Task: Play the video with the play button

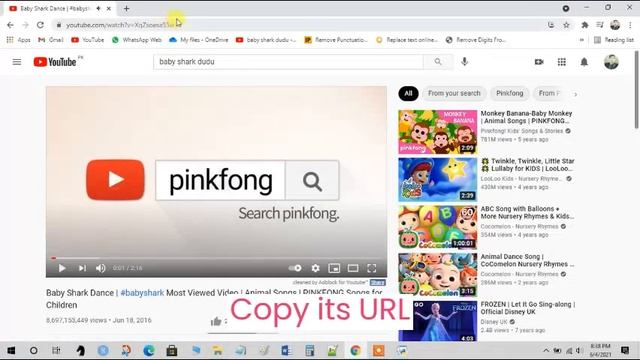Action: pyautogui.click(x=62, y=268)
